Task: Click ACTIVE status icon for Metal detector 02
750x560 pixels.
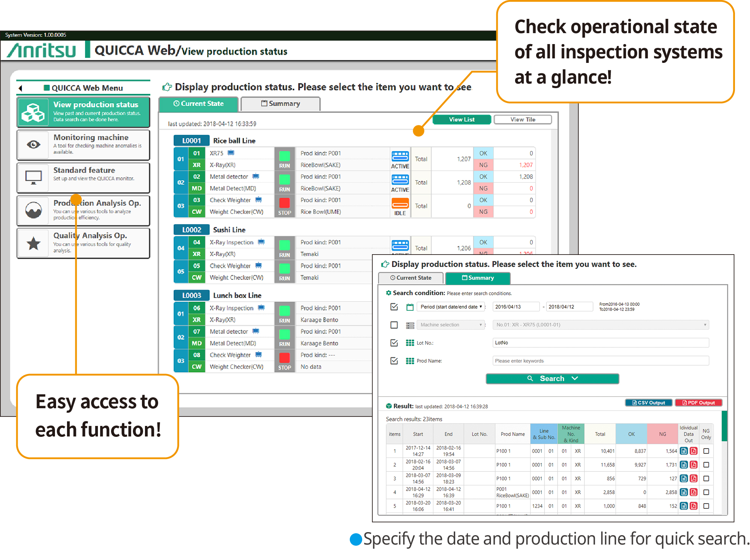Action: [400, 180]
